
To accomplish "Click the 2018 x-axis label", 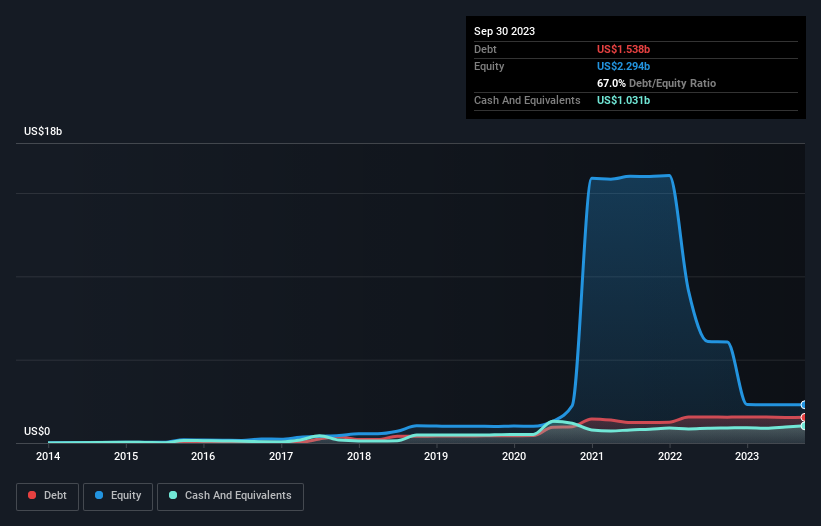I will [359, 456].
